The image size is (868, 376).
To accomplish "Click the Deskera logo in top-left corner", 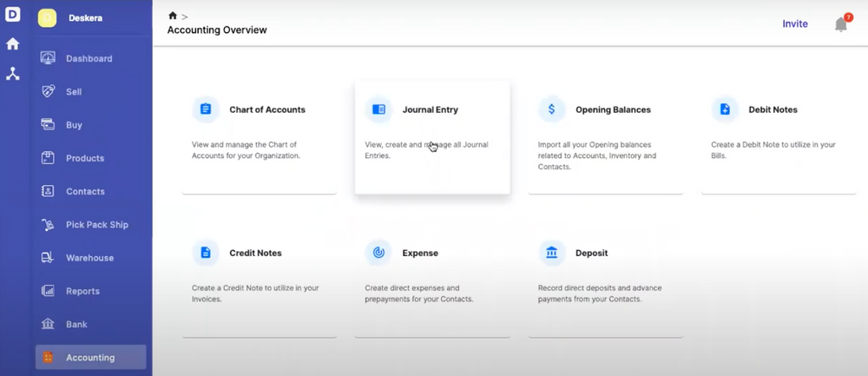I will click(x=13, y=15).
